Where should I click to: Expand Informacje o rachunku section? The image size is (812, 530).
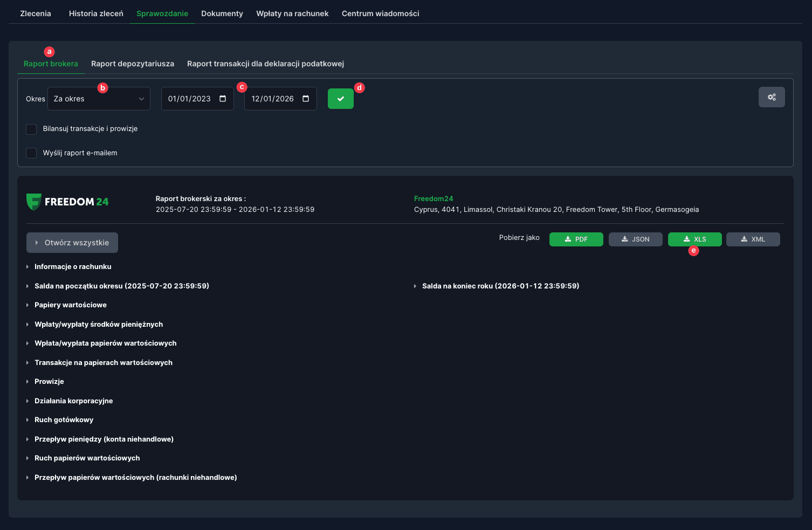(x=73, y=267)
